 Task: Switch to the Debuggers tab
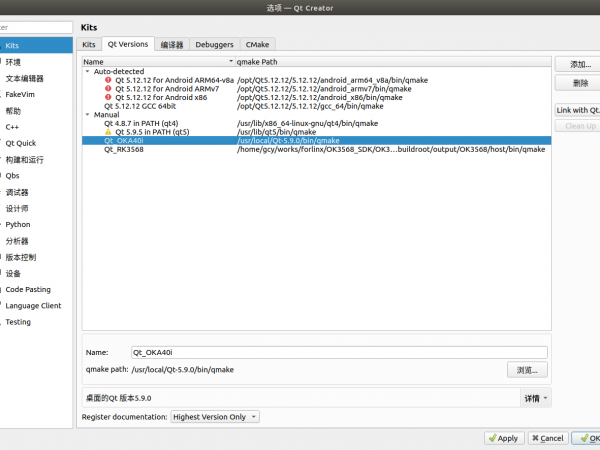coord(215,45)
